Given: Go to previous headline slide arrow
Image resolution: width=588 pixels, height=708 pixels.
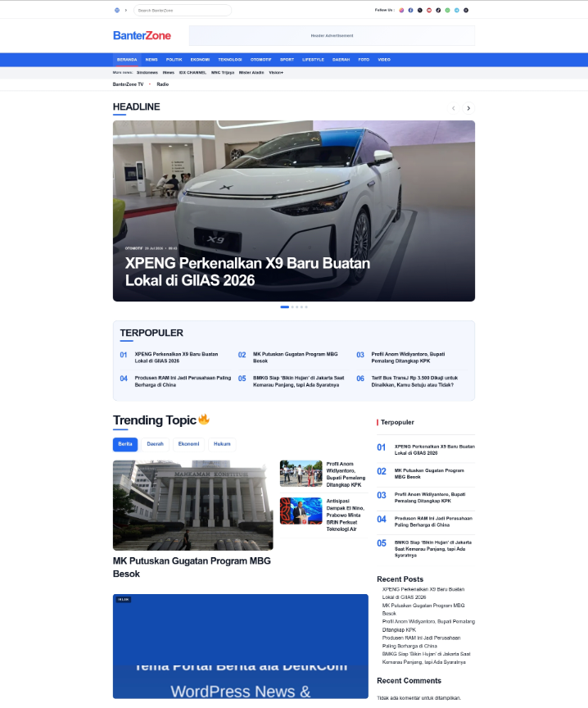Looking at the screenshot, I should 454,108.
